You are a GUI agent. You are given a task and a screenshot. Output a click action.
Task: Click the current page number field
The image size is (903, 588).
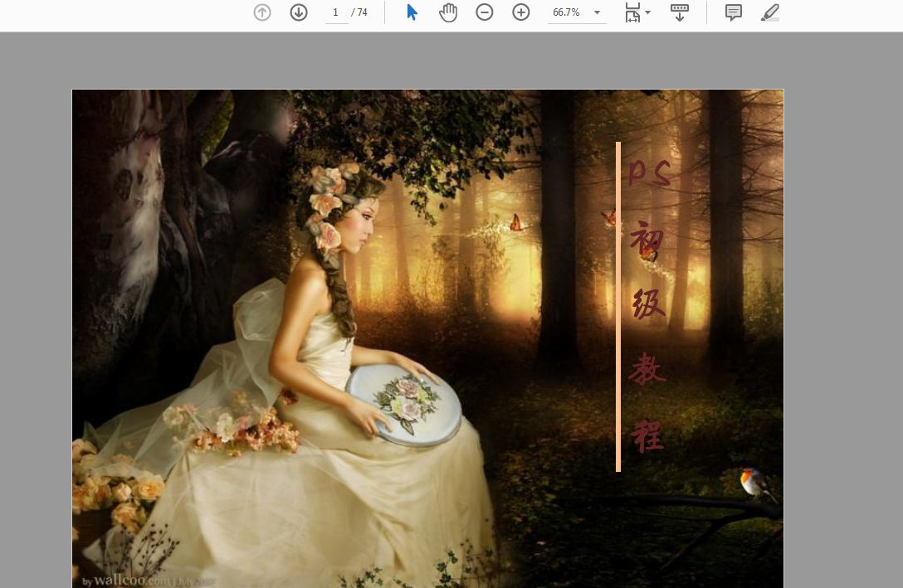click(336, 12)
